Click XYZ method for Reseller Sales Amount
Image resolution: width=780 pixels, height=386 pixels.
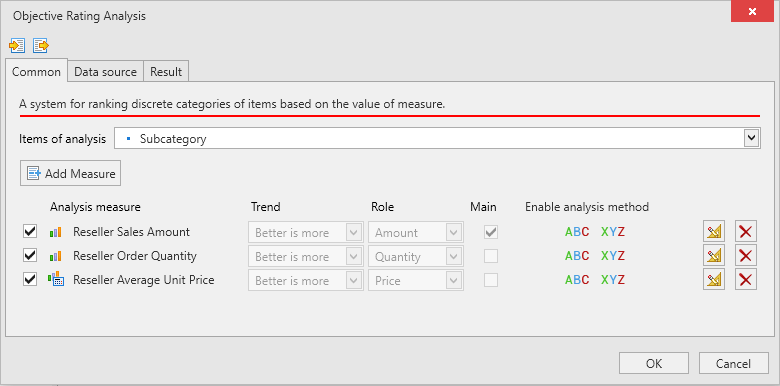[613, 231]
